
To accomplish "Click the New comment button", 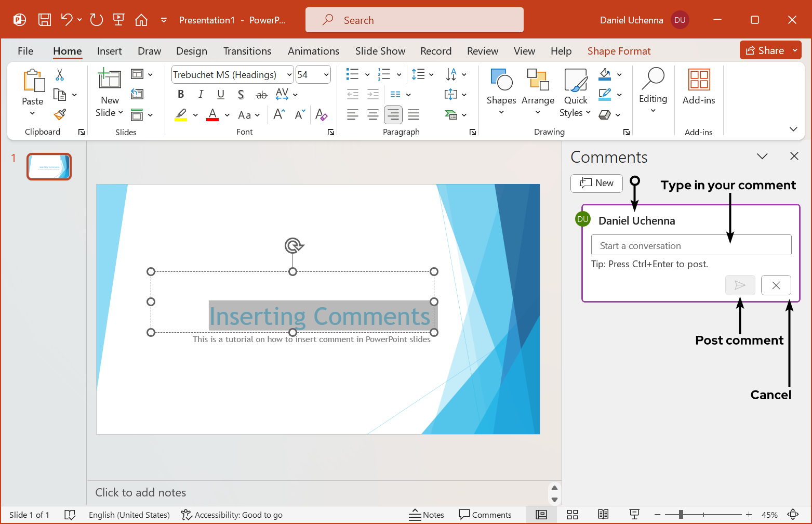I will [596, 183].
